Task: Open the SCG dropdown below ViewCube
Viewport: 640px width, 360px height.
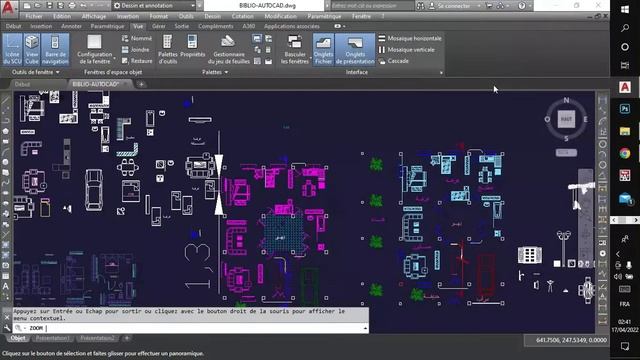Action: [x=566, y=153]
